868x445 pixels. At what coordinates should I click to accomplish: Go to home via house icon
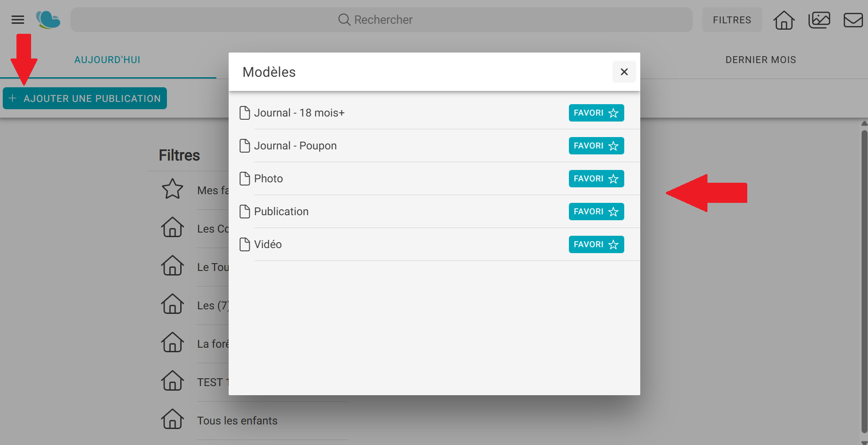click(784, 20)
